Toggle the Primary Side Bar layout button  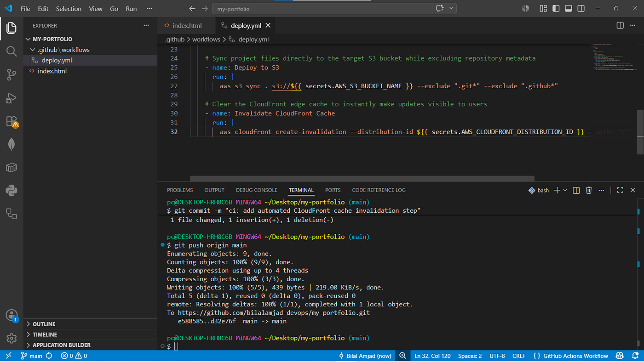(556, 8)
